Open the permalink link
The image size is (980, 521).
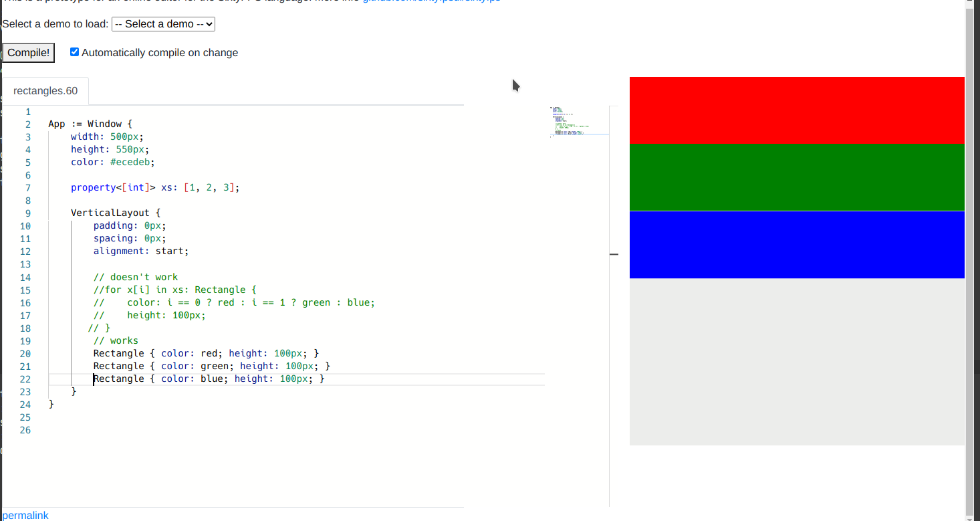coord(25,515)
